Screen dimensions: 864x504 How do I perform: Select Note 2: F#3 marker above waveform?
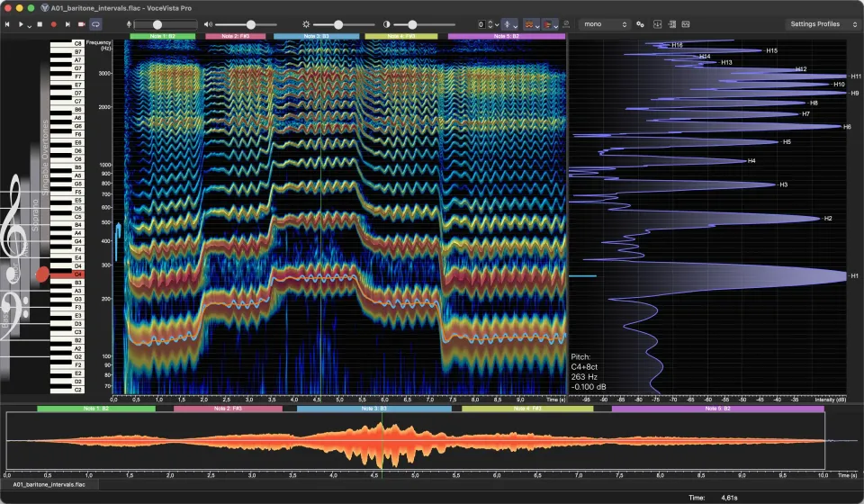[x=228, y=409]
